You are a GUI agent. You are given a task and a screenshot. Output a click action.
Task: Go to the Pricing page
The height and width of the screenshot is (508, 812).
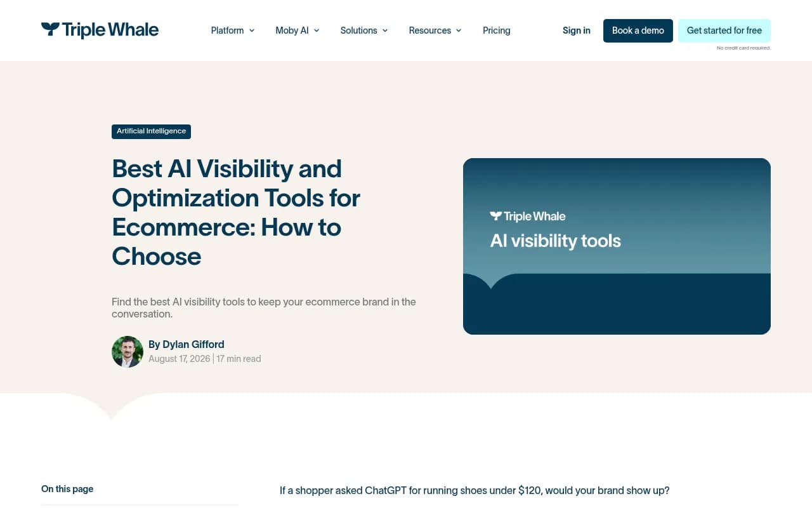point(496,30)
